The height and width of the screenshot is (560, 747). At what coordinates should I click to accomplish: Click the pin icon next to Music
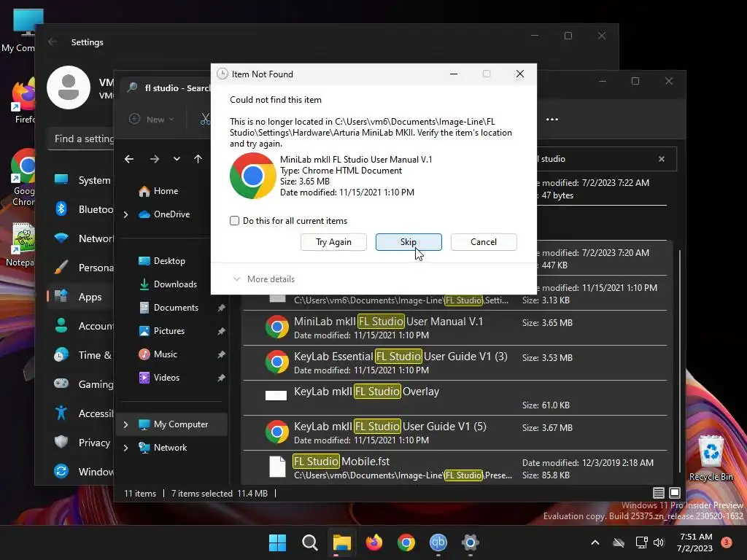(222, 355)
